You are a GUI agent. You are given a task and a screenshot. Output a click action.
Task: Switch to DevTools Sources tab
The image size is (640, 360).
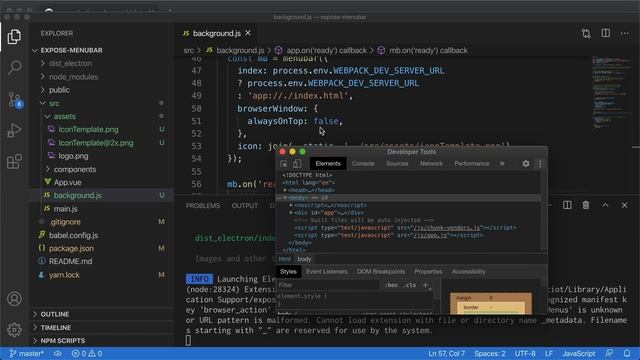click(x=397, y=163)
